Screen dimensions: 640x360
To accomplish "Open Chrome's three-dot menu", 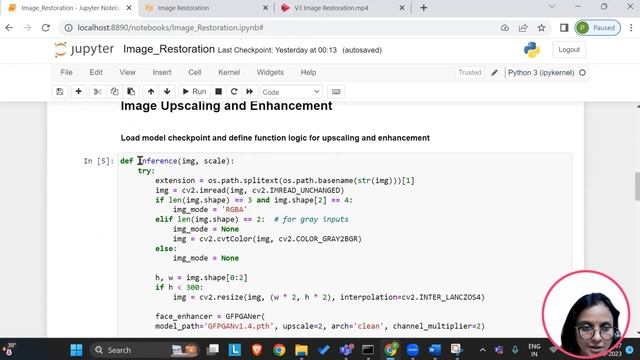I will (x=631, y=28).
